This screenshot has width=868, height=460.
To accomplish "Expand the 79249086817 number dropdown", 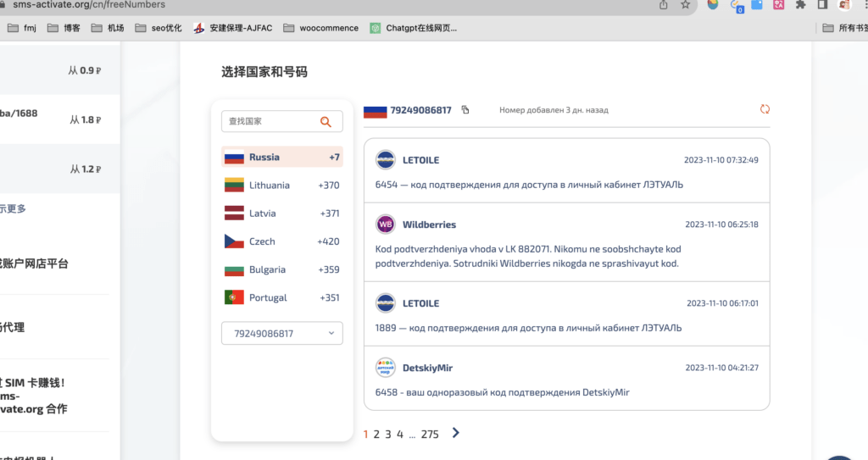I will pyautogui.click(x=282, y=333).
